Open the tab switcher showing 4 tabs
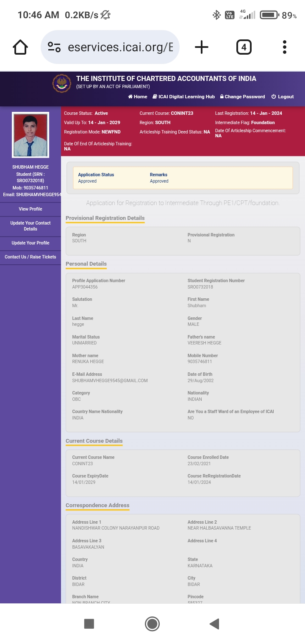Image resolution: width=305 pixels, height=644 pixels. coord(244,47)
